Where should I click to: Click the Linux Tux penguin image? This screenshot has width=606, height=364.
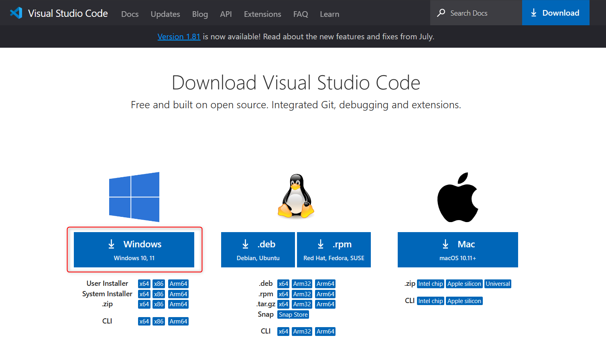[x=296, y=196]
